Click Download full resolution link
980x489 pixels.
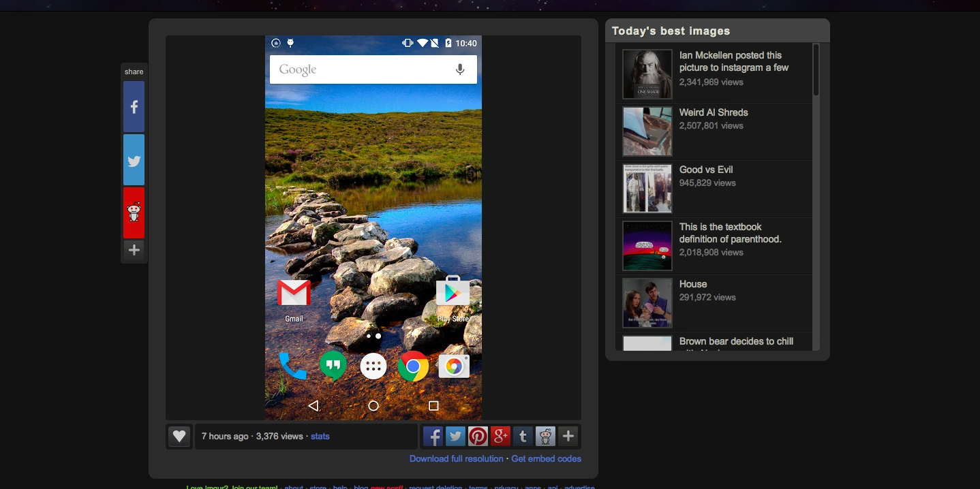[456, 459]
